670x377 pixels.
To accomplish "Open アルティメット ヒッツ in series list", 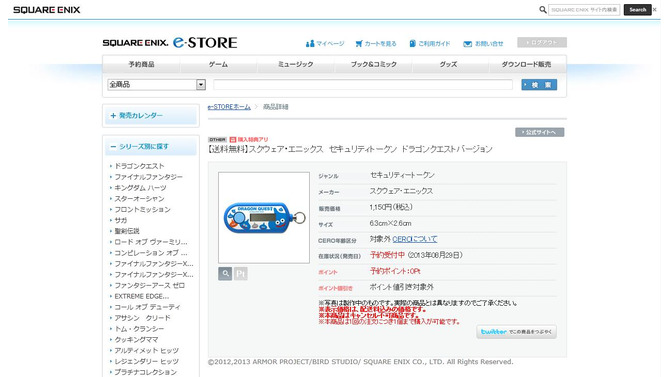I will tap(147, 350).
